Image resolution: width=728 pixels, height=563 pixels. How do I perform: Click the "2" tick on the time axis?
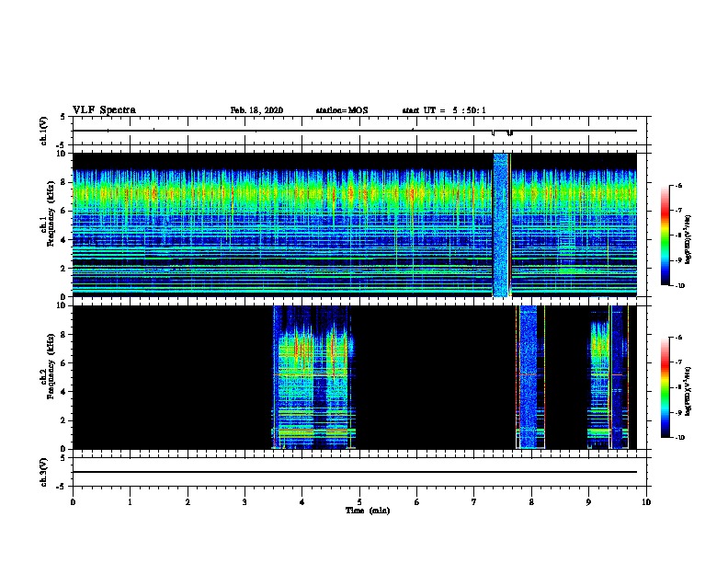(188, 502)
